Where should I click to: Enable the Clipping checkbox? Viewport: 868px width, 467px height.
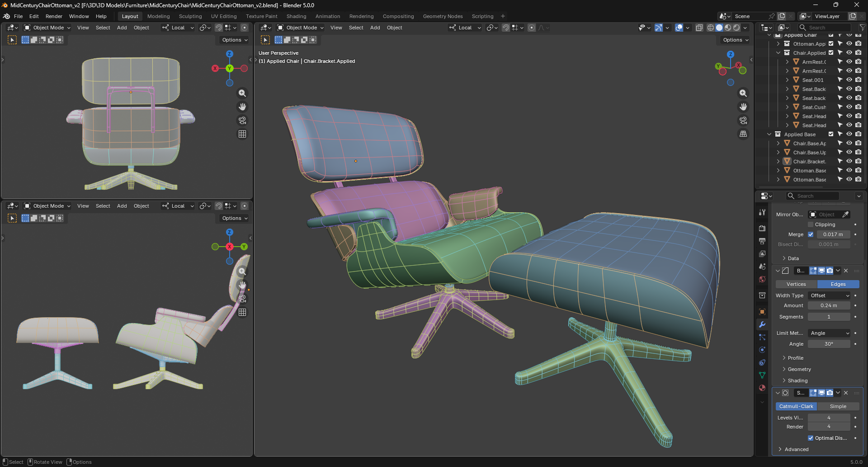tap(811, 224)
